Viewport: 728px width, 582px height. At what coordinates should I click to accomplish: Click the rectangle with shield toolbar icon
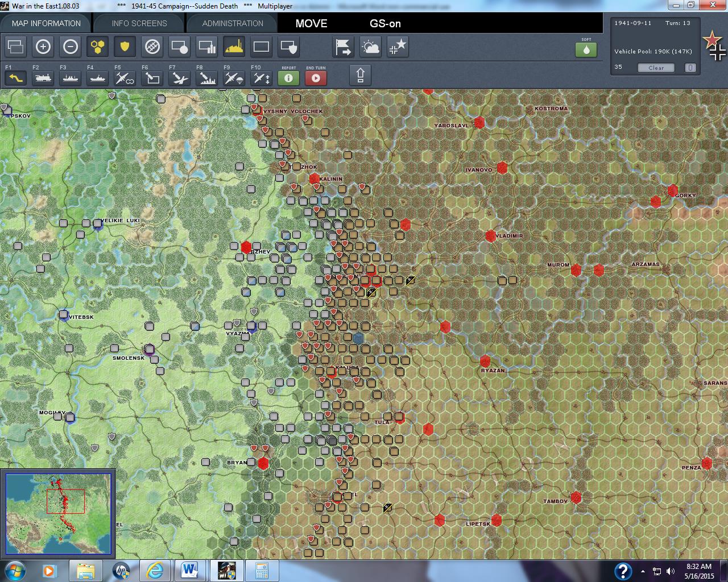click(x=289, y=47)
